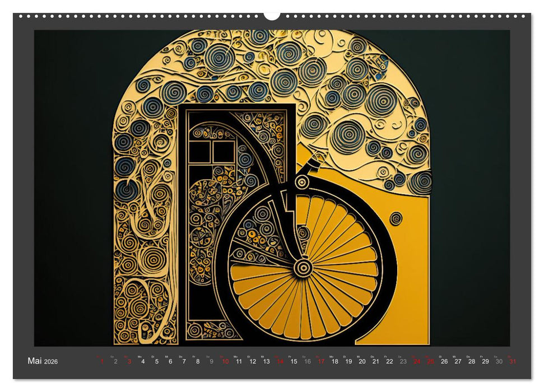Click date 27 in the calendar strip

(x=458, y=362)
